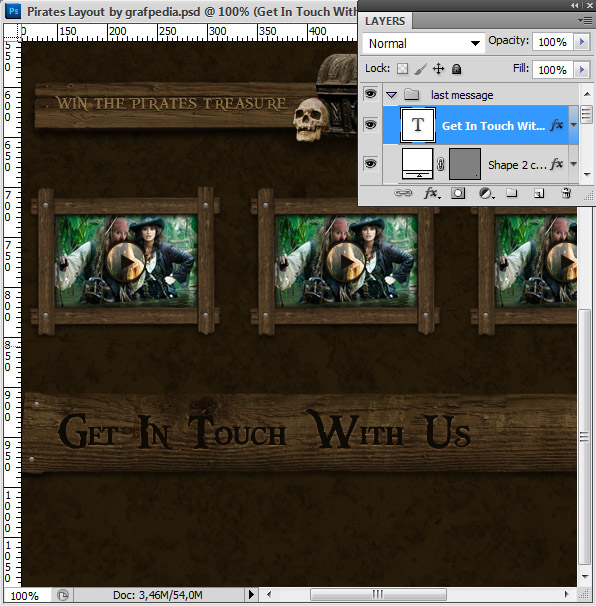Click fx icon on Shape 2 layer
This screenshot has height=606, width=596.
pos(556,164)
